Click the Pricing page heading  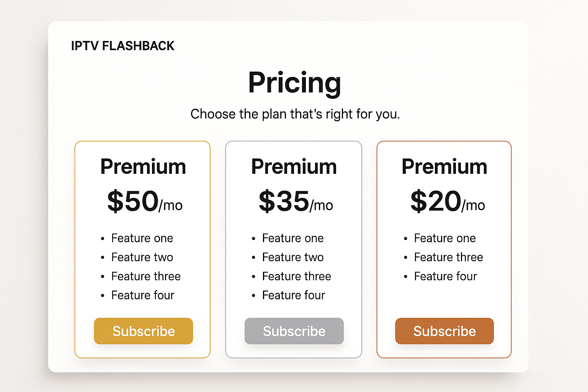(294, 83)
